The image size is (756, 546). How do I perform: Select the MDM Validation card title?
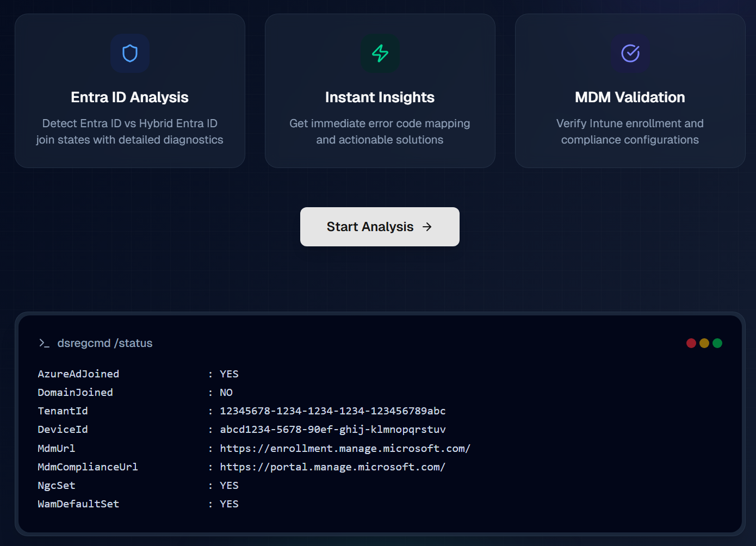pyautogui.click(x=630, y=97)
